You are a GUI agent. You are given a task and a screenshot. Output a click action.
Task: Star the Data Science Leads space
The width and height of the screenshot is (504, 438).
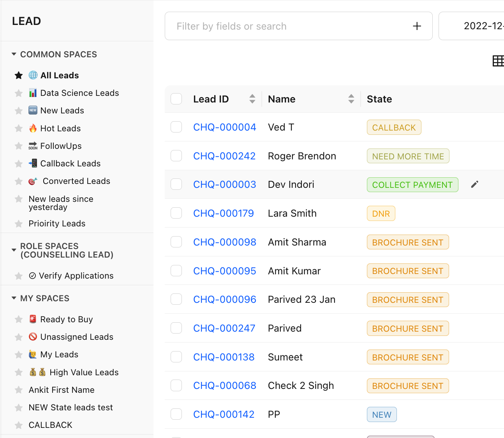18,93
